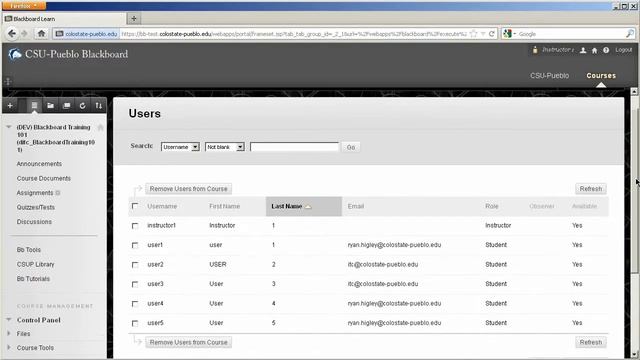Screen dimensions: 640x360
Task: Open the Bb Tutorials link
Action: click(33, 279)
